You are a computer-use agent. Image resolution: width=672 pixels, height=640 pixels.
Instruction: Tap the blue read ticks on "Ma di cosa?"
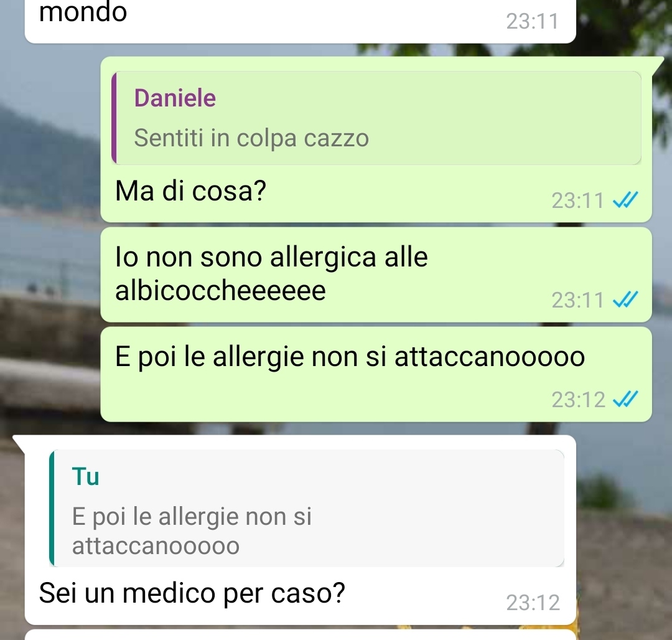coord(625,200)
